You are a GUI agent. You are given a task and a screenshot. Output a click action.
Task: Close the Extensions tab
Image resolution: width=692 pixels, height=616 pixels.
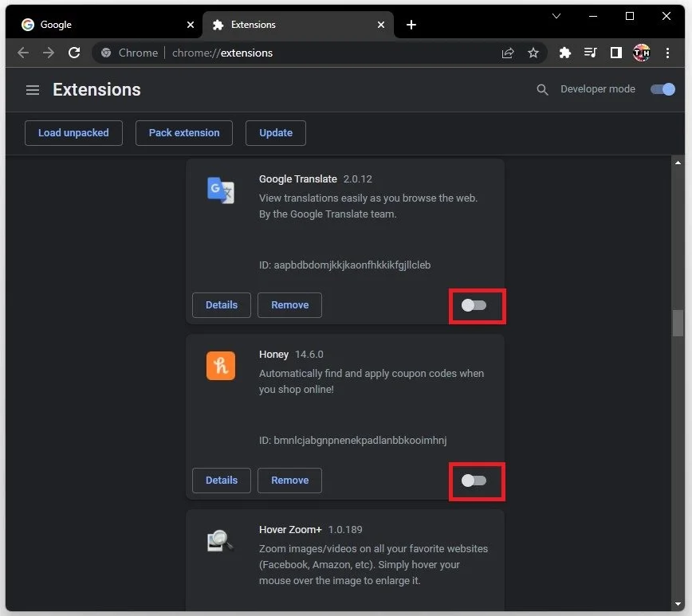click(x=381, y=25)
